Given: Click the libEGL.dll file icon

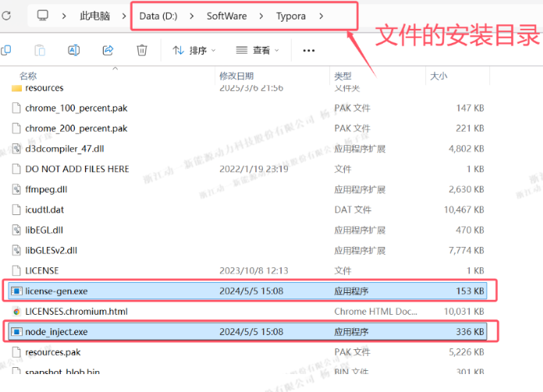Looking at the screenshot, I should click(16, 231).
